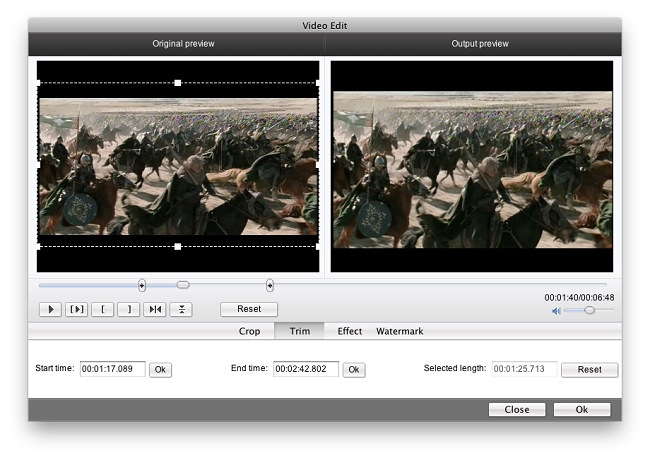Click the bottom-center crop handle

[x=178, y=247]
